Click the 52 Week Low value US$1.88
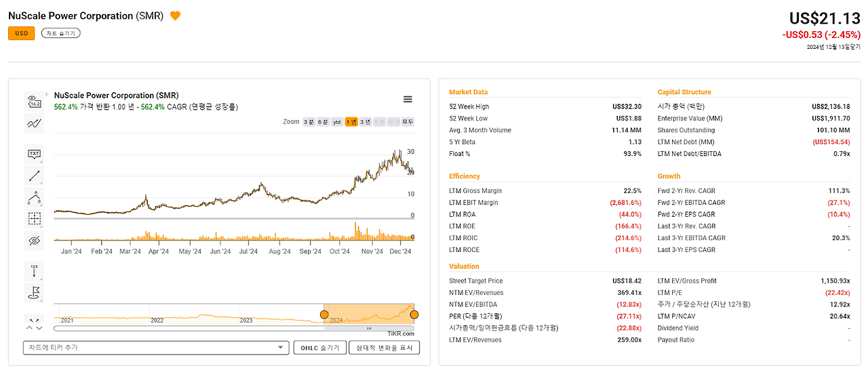This screenshot has height=370, width=868. coord(629,119)
